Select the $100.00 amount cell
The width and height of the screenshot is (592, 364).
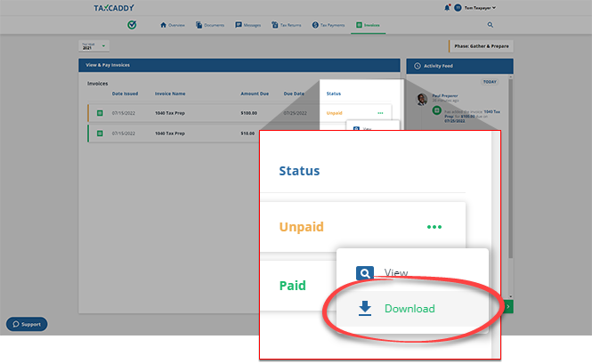[248, 113]
